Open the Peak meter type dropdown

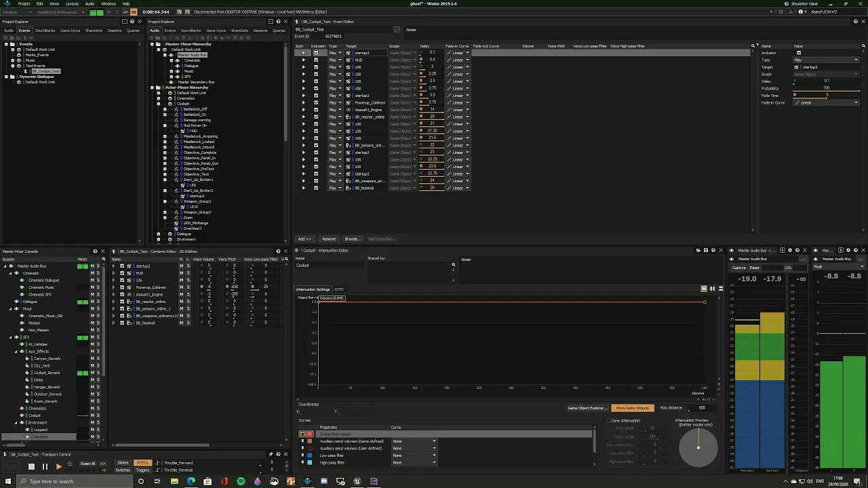pos(840,267)
